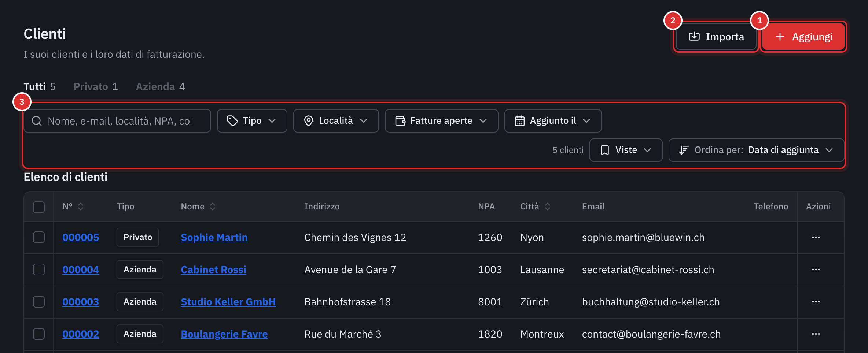Open the Ordina per sorting dropdown
Viewport: 868px width, 353px height.
click(757, 150)
